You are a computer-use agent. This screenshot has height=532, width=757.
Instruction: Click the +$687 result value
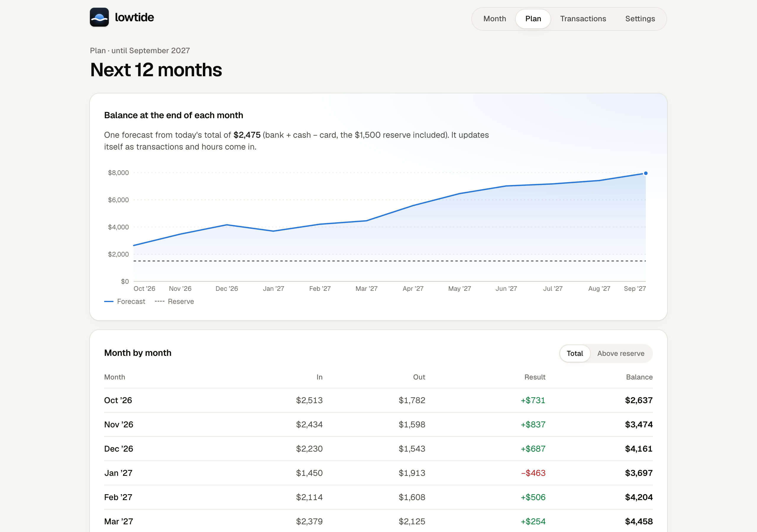[533, 449]
